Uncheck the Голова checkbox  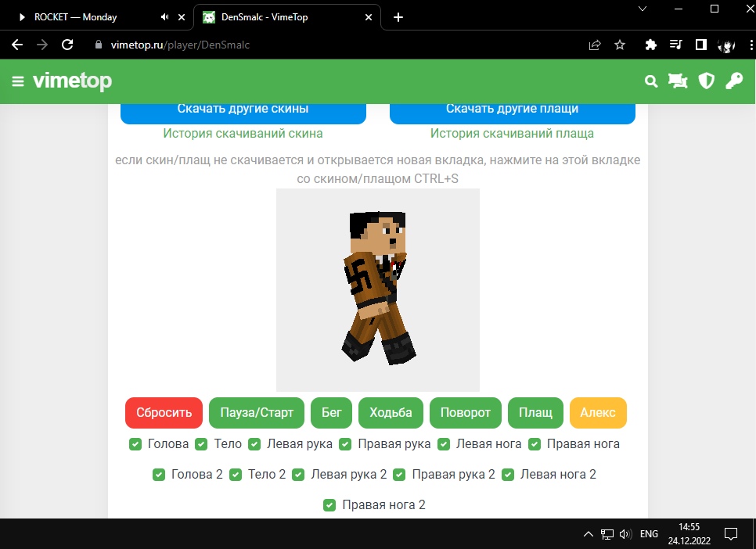pos(135,444)
